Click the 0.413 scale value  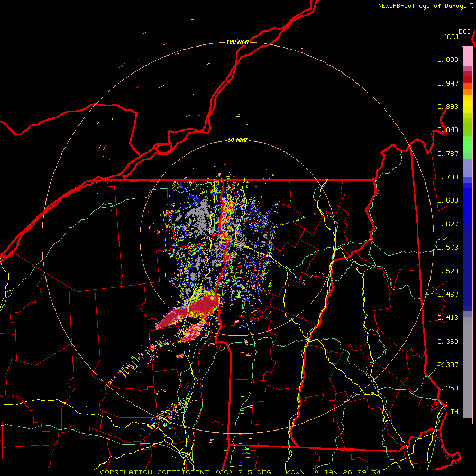[448, 318]
